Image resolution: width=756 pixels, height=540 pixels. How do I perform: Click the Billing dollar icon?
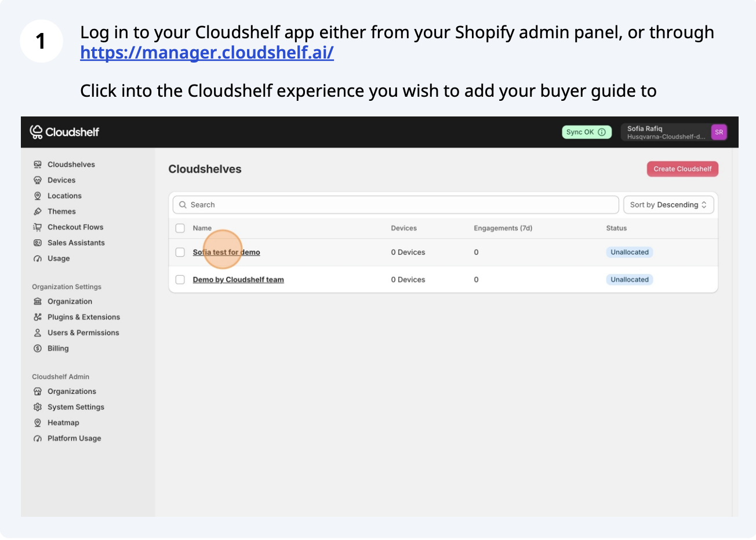pos(38,348)
